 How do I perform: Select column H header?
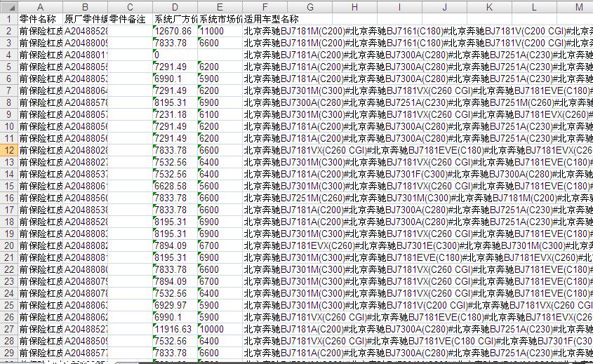[354, 7]
